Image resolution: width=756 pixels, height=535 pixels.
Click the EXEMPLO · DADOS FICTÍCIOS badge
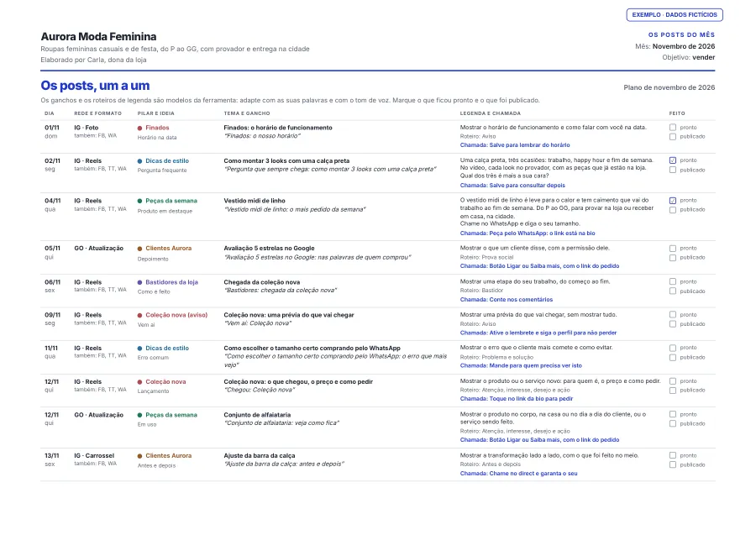pyautogui.click(x=675, y=15)
